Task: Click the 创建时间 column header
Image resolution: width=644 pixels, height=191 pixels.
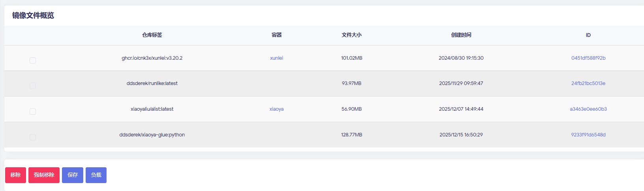Action: [461, 35]
